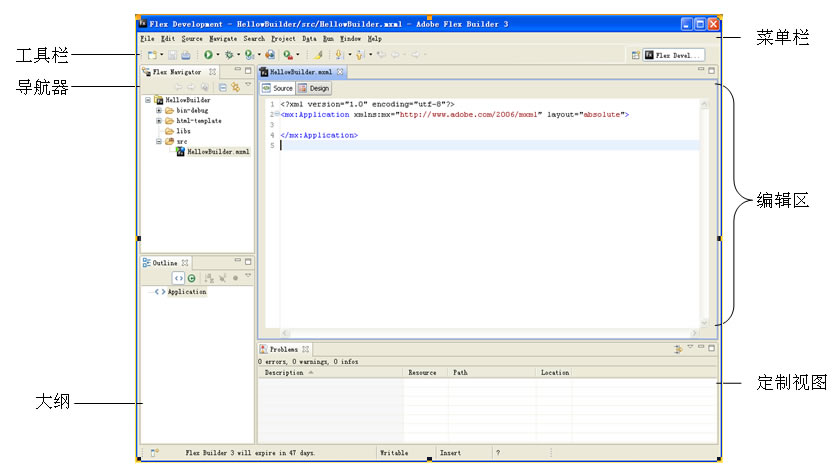Open the External Tools dropdown arrow
The width and height of the screenshot is (833, 474).
coord(298,55)
